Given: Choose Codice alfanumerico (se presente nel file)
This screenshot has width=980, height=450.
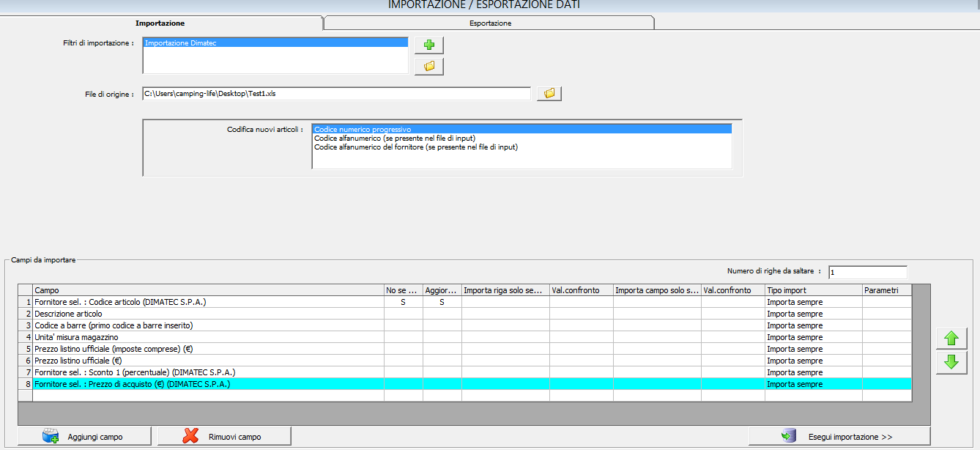Looking at the screenshot, I should 522,138.
